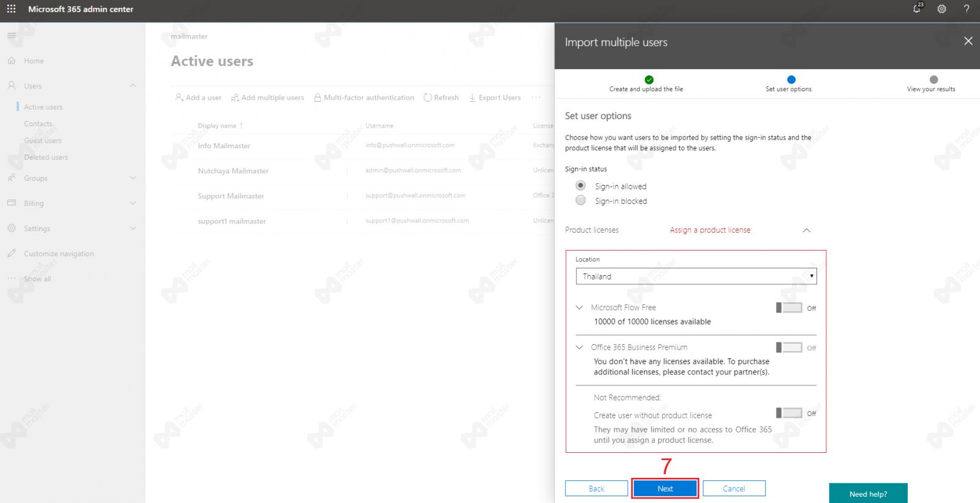Viewport: 980px width, 503px height.
Task: Click the Assign a product license link
Action: [710, 230]
